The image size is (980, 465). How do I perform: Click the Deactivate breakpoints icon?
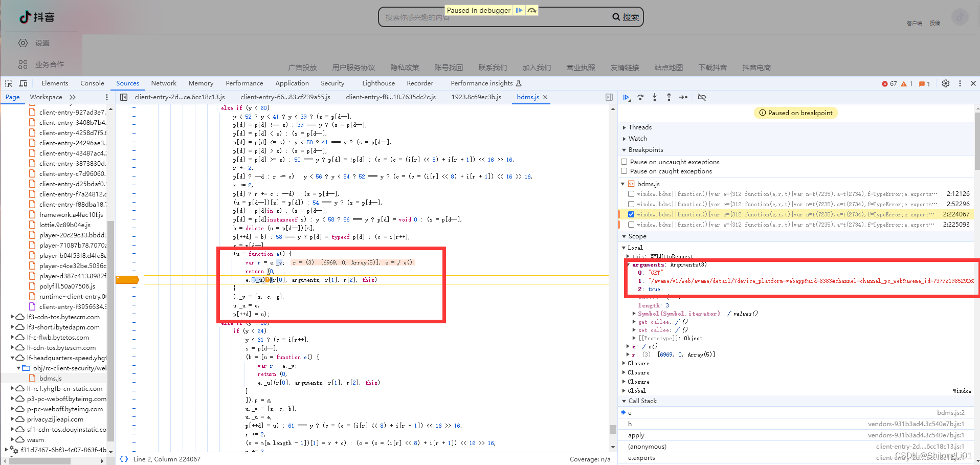[702, 97]
